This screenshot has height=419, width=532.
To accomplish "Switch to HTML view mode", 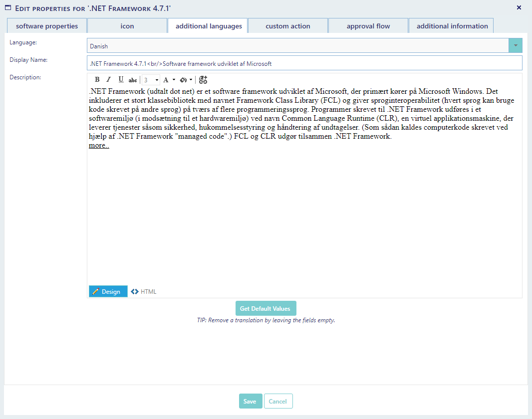I will 144,292.
